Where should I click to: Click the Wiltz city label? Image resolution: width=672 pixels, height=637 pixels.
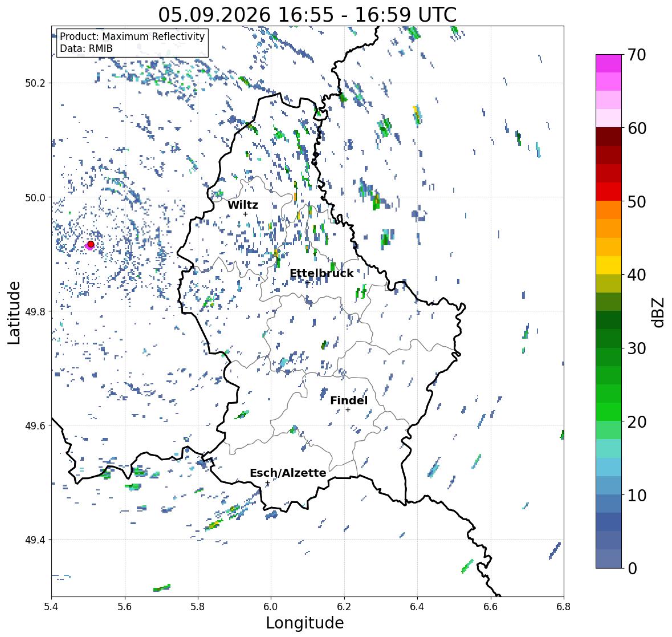(243, 205)
